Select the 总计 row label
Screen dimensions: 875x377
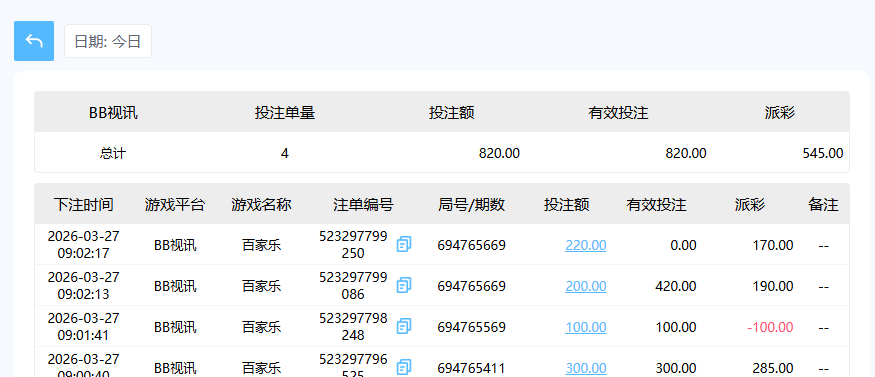(113, 153)
